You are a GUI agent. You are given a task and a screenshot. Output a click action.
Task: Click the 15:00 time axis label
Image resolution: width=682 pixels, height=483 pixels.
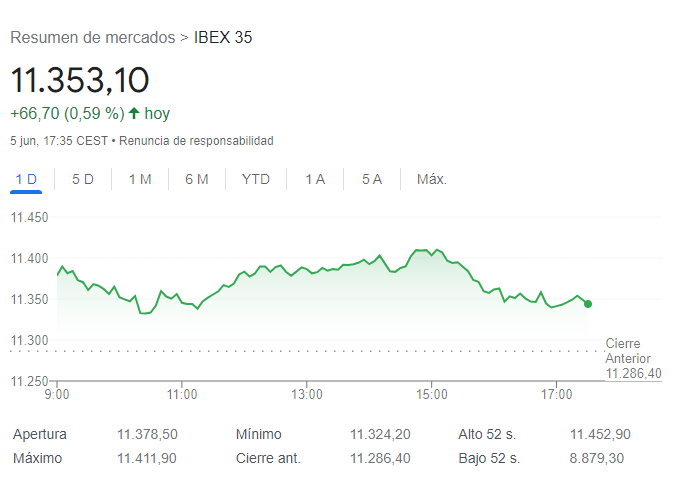431,394
